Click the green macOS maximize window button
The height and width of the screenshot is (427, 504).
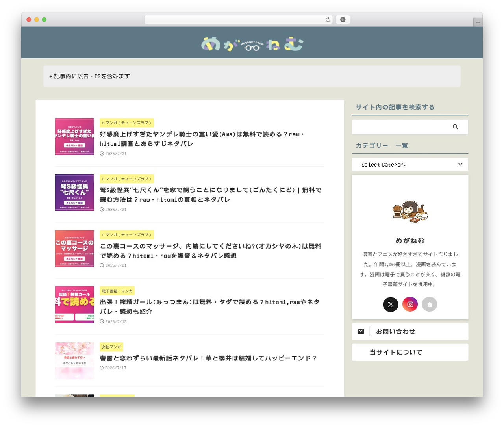44,20
